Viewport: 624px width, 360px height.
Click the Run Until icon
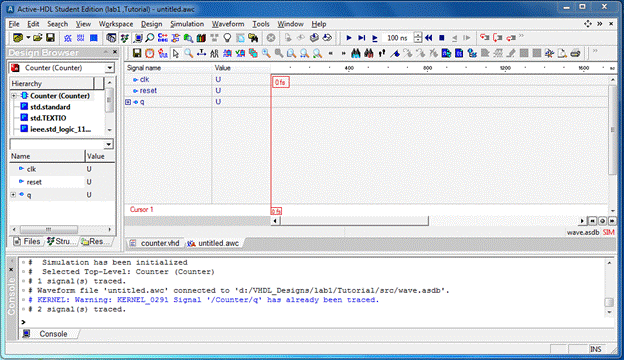(x=361, y=38)
